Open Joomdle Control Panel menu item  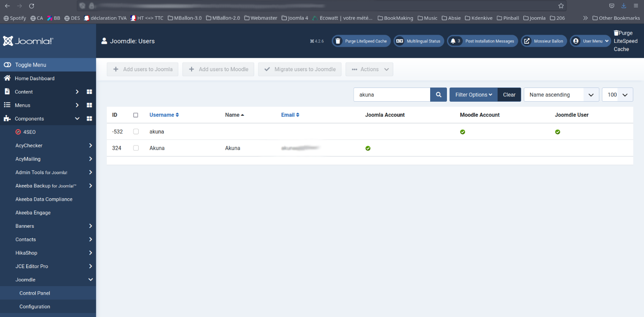[35, 293]
